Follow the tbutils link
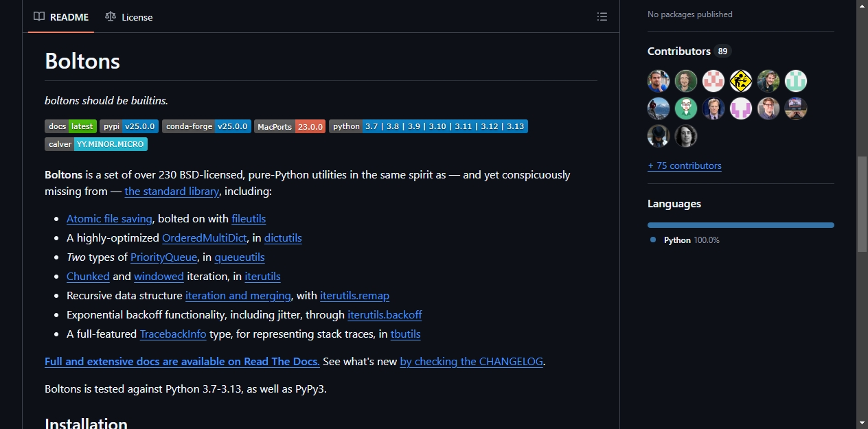Image resolution: width=868 pixels, height=429 pixels. pos(405,334)
